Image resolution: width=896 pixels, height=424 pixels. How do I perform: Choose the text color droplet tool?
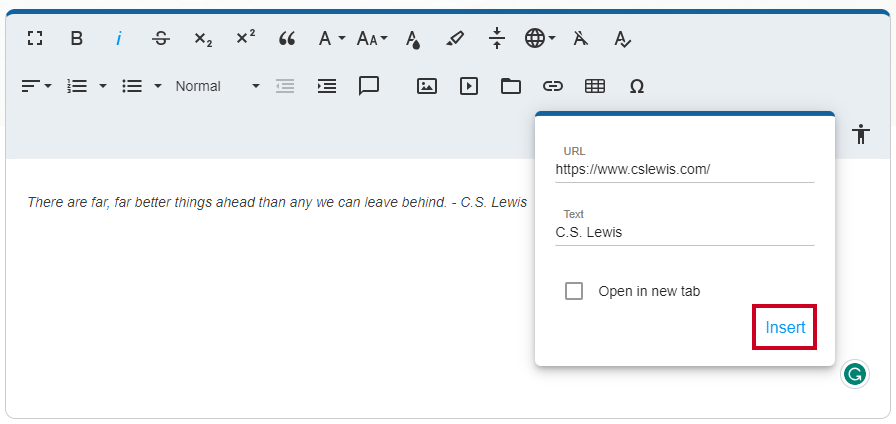click(413, 40)
